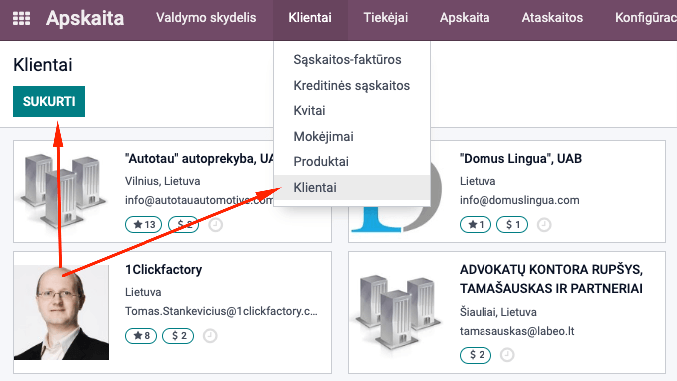677x381 pixels.
Task: Open the Apskaita top menu item
Action: point(465,18)
